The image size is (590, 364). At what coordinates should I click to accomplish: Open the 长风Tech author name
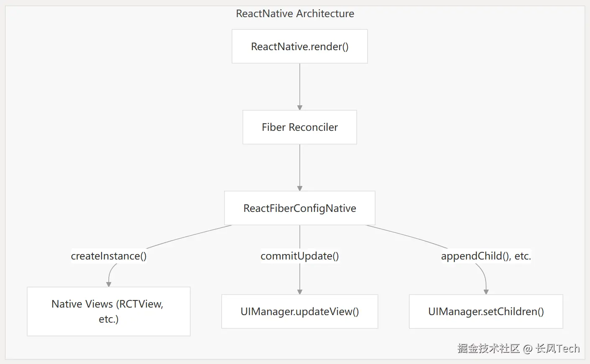click(x=557, y=349)
